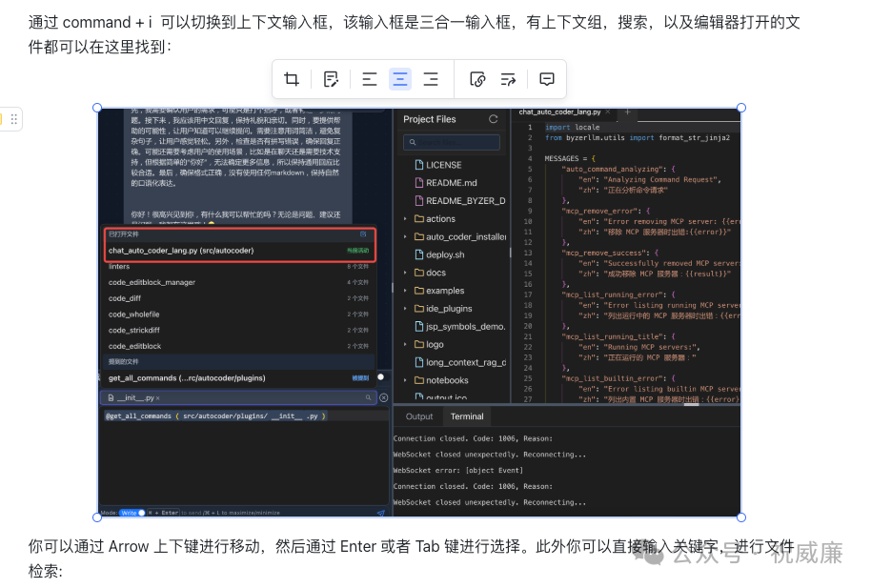The width and height of the screenshot is (871, 588).
Task: Open the jsp_symbols_demo file
Action: pyautogui.click(x=460, y=326)
